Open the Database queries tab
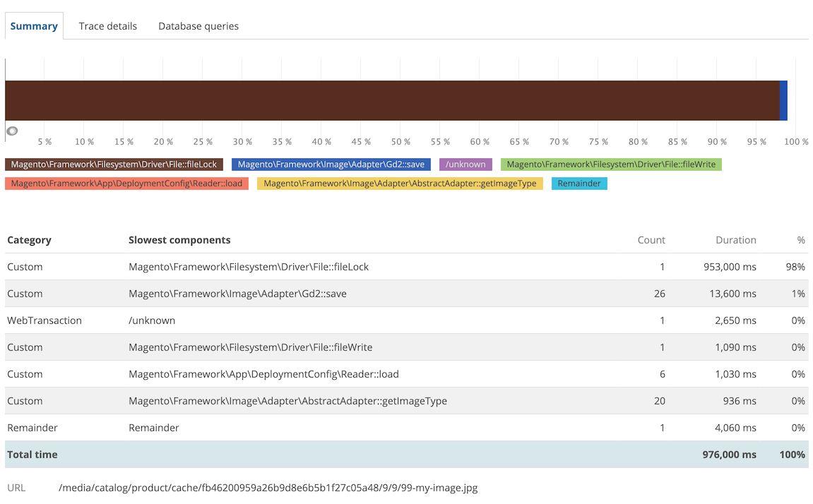 (x=198, y=26)
